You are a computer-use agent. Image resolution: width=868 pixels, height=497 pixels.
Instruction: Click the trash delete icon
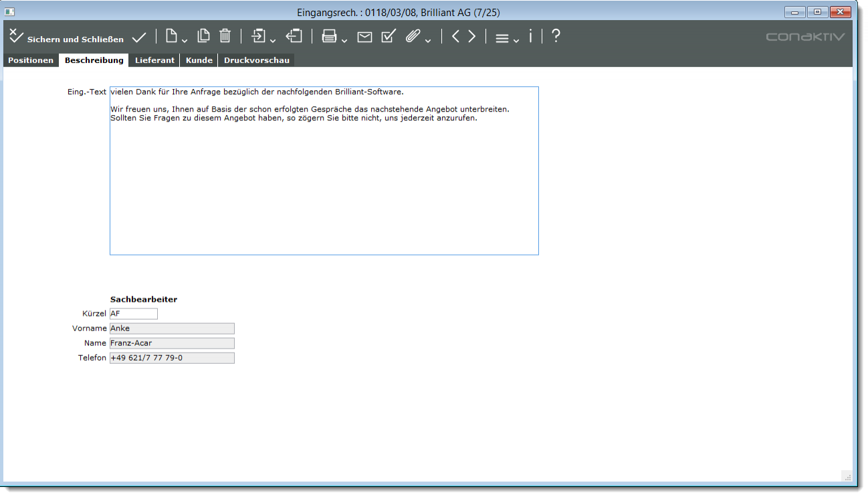pyautogui.click(x=225, y=37)
